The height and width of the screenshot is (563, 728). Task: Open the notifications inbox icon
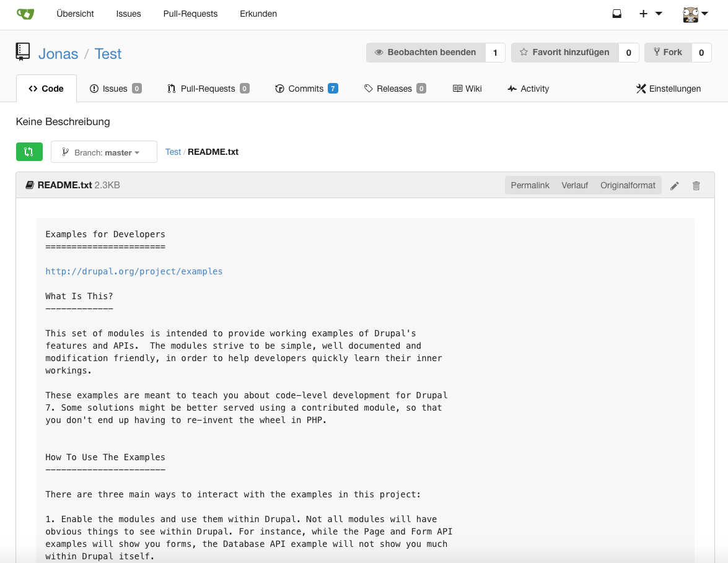click(x=616, y=14)
